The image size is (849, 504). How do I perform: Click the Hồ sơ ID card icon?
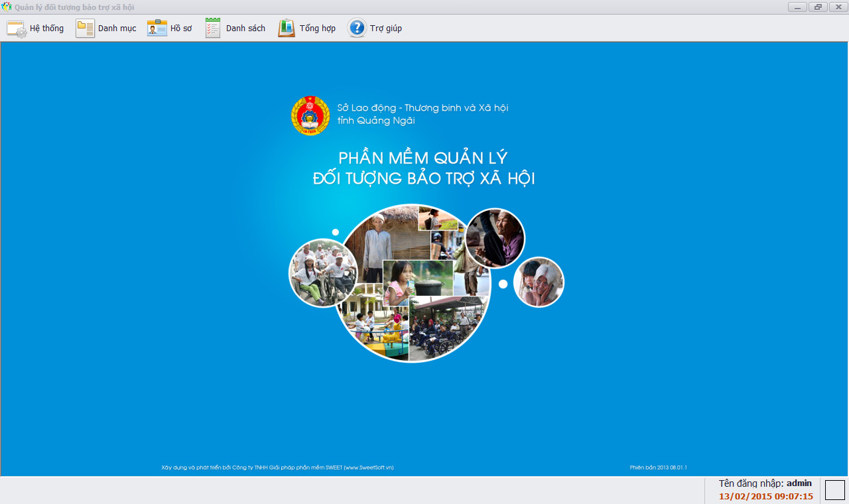click(157, 29)
